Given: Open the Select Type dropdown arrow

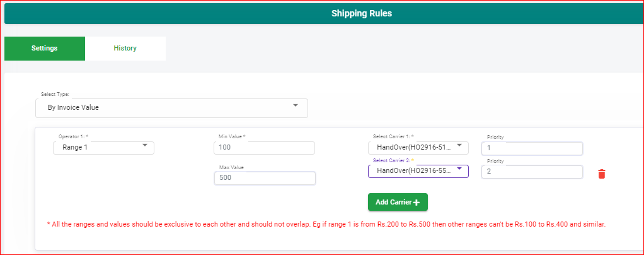Looking at the screenshot, I should 296,105.
